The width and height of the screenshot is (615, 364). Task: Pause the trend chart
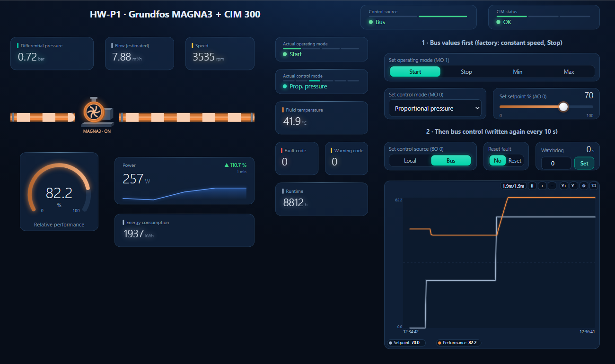[532, 186]
